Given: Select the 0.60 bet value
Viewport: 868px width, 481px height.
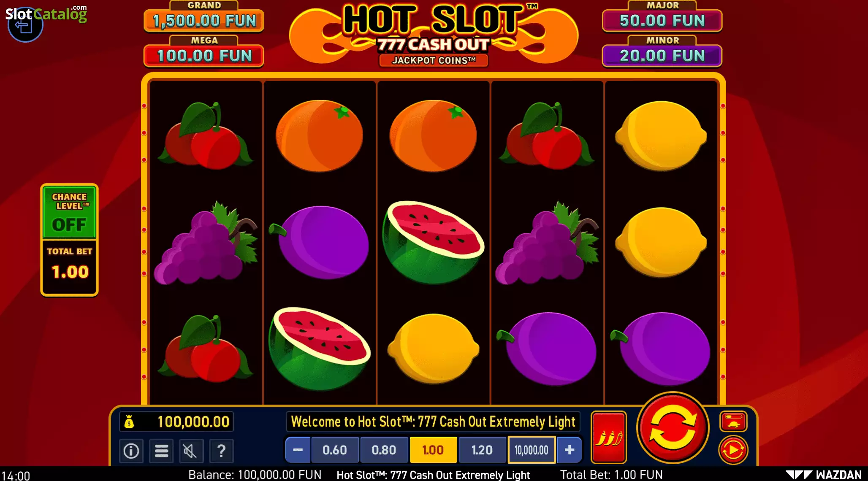Looking at the screenshot, I should (x=335, y=450).
